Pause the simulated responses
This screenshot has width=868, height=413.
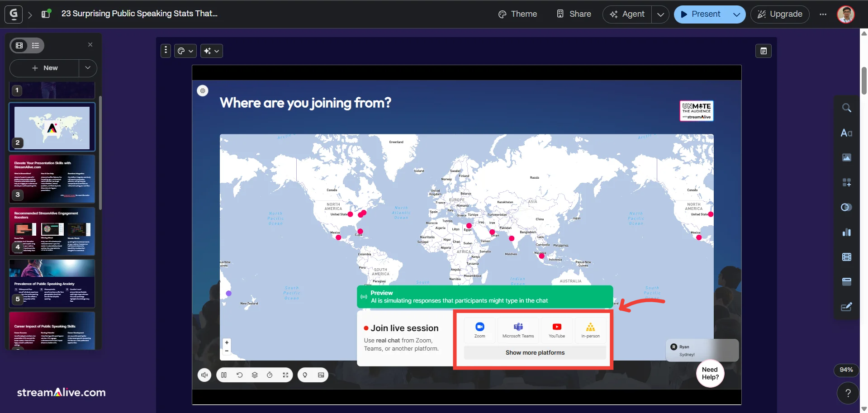(x=224, y=375)
